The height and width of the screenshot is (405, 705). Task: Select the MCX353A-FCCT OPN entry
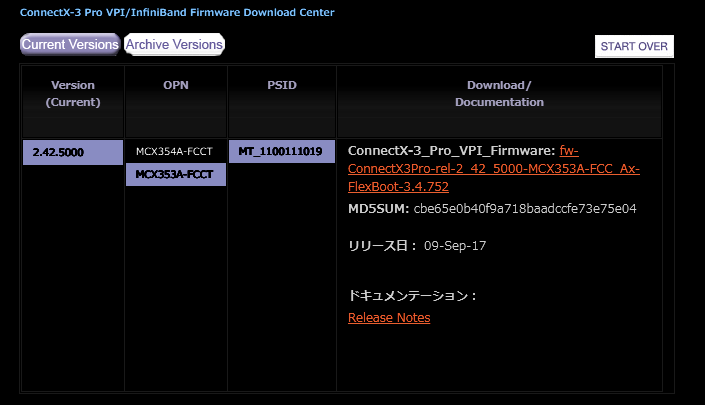click(x=176, y=175)
